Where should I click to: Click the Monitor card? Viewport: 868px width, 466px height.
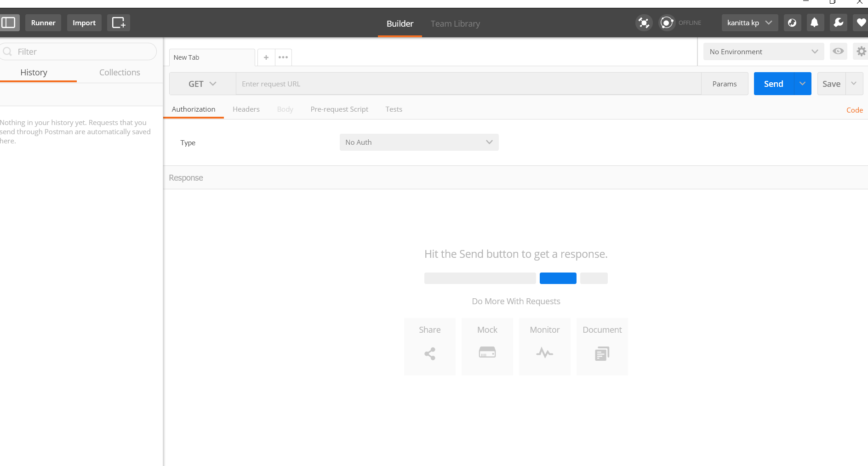(545, 347)
